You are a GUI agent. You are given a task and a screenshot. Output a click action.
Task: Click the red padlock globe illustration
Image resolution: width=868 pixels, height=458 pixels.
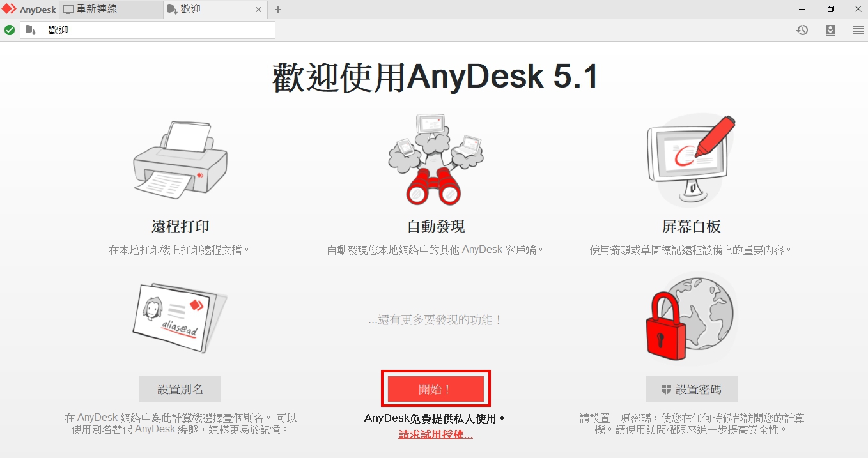(x=690, y=316)
